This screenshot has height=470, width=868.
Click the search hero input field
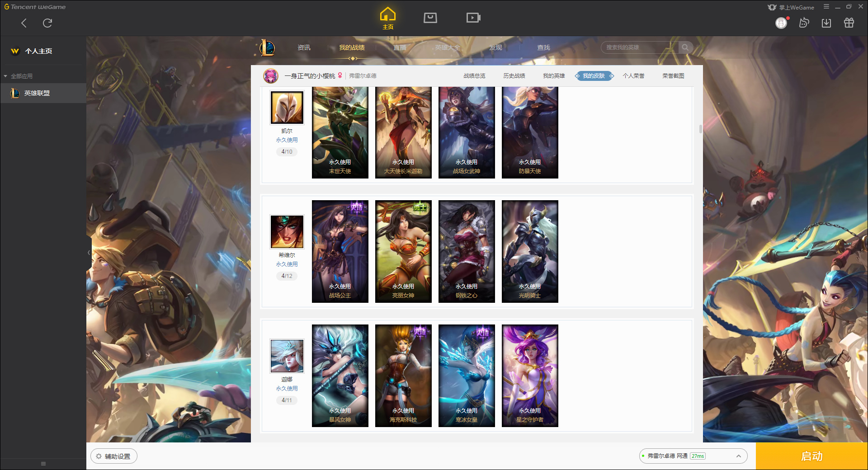pyautogui.click(x=640, y=47)
